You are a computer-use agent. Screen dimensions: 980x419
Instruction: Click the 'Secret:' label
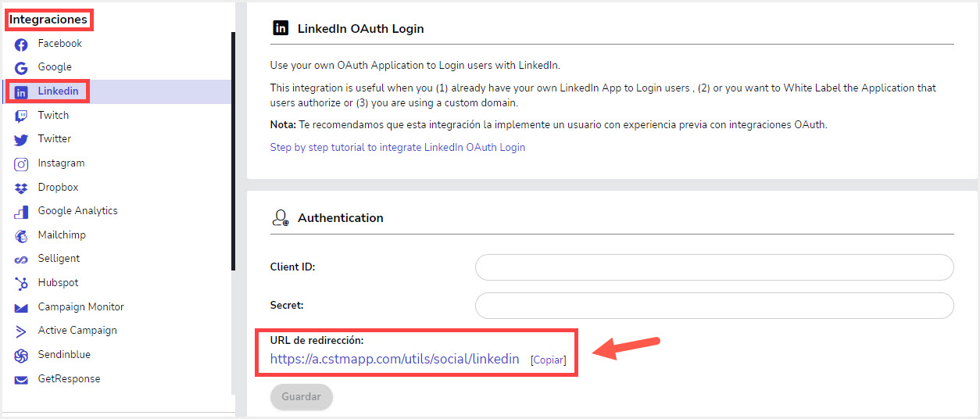tap(287, 306)
